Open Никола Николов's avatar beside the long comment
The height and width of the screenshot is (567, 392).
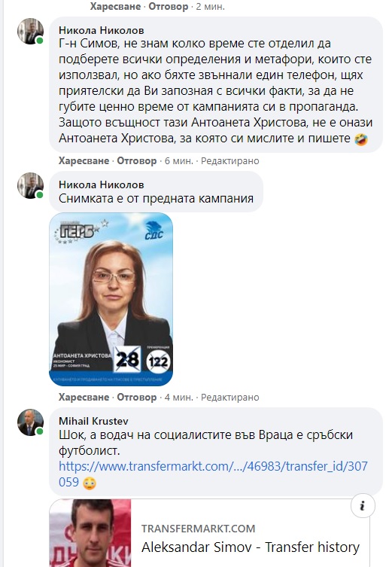tap(31, 32)
